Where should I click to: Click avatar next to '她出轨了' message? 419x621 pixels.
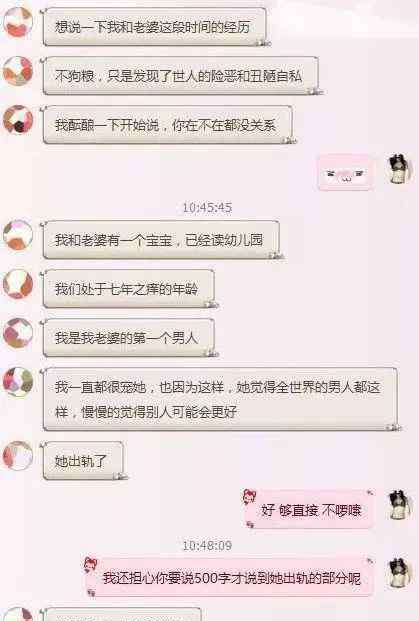18,456
